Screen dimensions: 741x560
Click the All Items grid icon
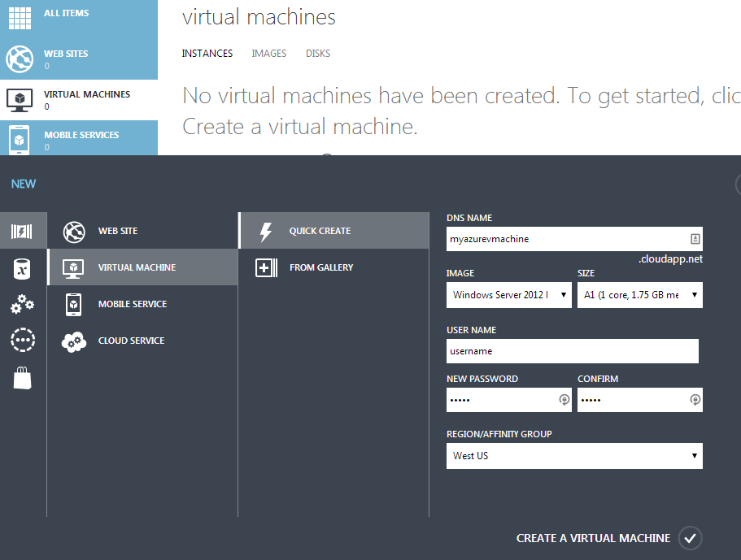pos(20,18)
